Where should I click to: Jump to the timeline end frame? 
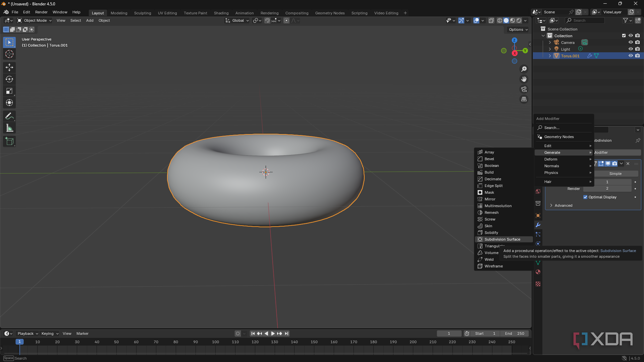[286, 334]
